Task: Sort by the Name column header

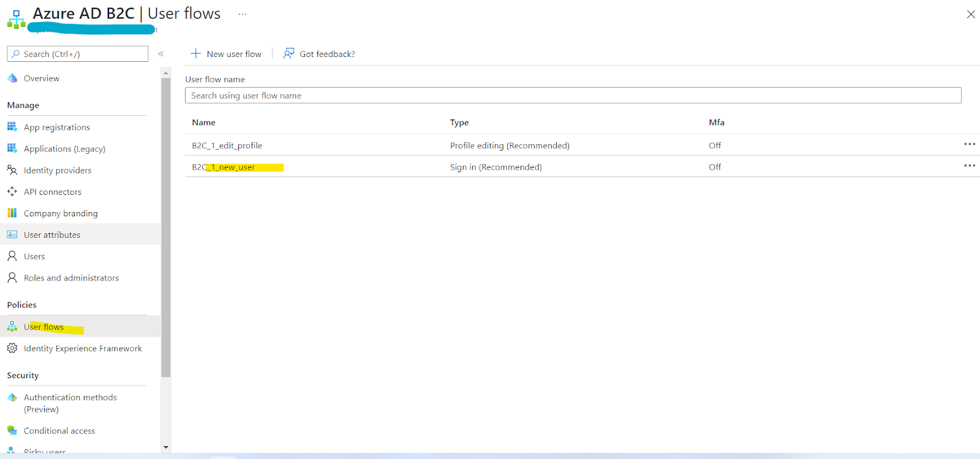Action: 203,122
